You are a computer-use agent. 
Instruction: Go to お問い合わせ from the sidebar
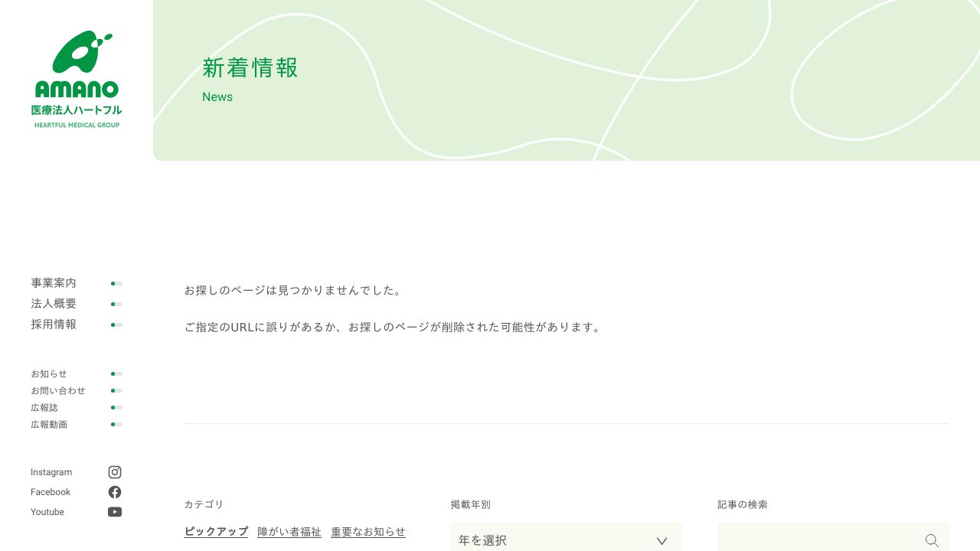click(58, 390)
